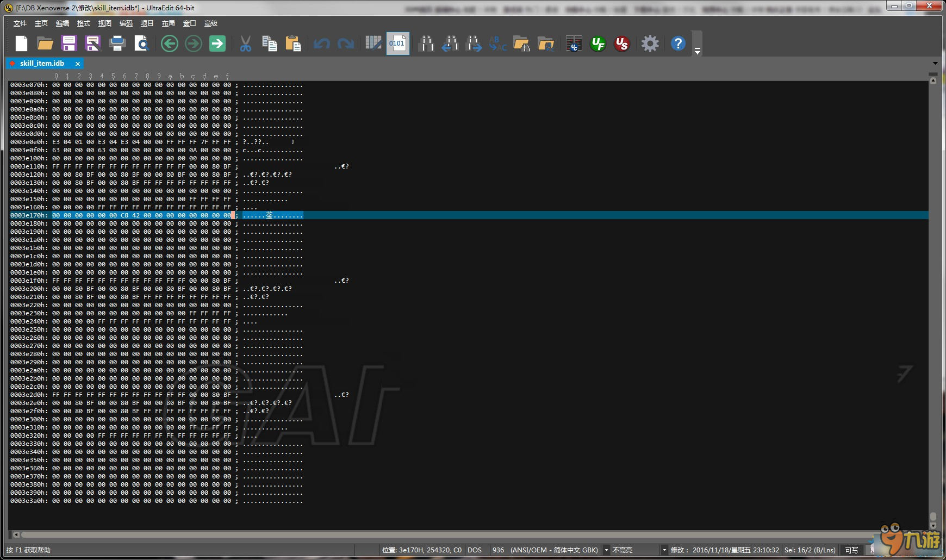The width and height of the screenshot is (946, 560).
Task: Click the 修改 date status entry
Action: click(x=725, y=550)
